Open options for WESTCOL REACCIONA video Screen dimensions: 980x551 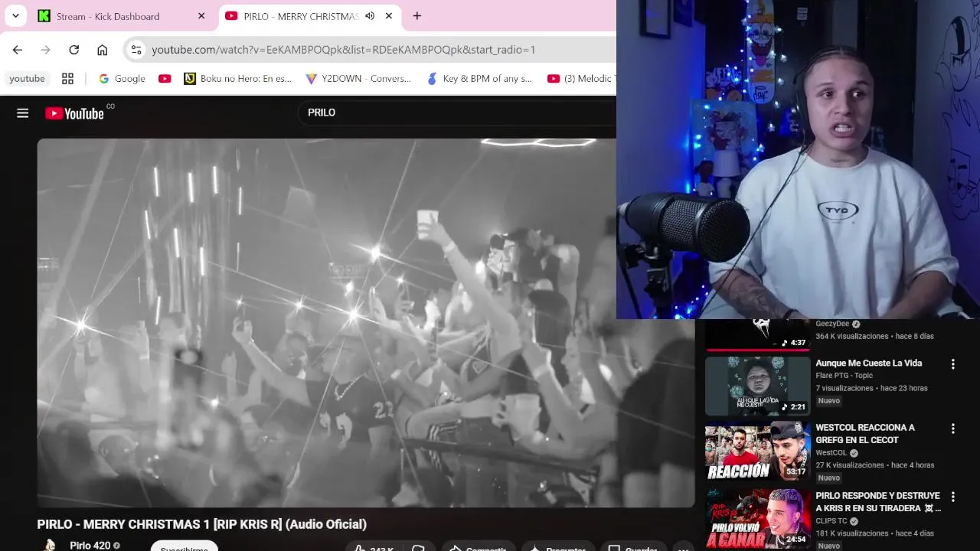[953, 429]
